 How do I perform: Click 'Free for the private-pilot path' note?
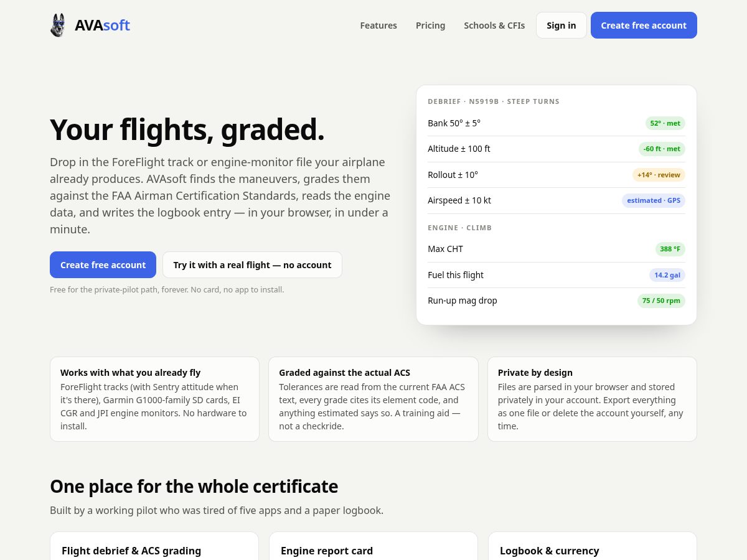tap(167, 289)
